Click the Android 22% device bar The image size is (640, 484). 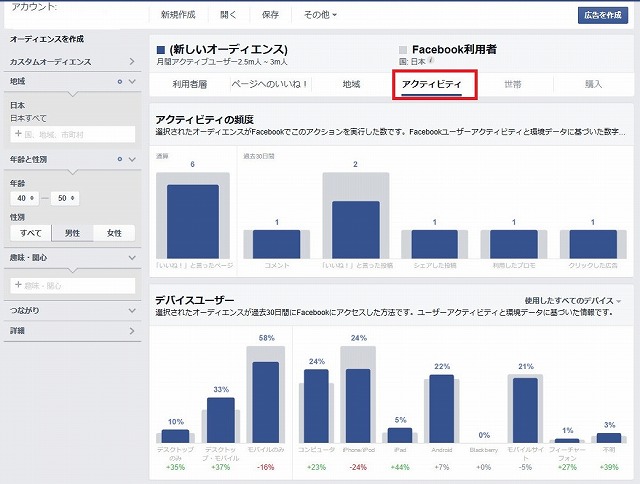[442, 409]
